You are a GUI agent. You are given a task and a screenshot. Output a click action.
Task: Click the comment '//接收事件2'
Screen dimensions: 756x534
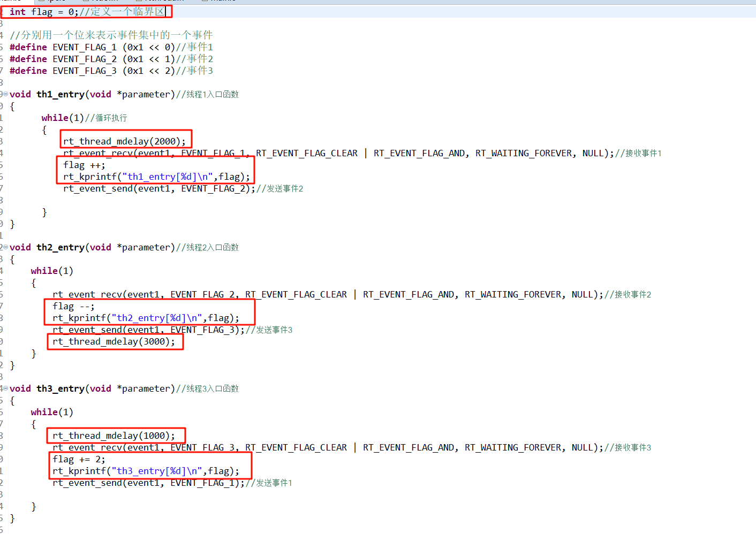click(x=628, y=294)
